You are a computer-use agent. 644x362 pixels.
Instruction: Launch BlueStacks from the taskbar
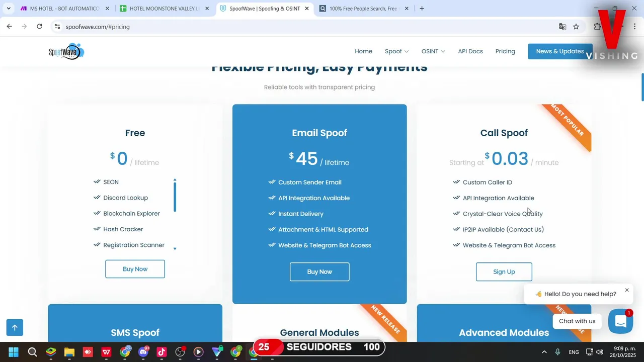click(x=51, y=352)
